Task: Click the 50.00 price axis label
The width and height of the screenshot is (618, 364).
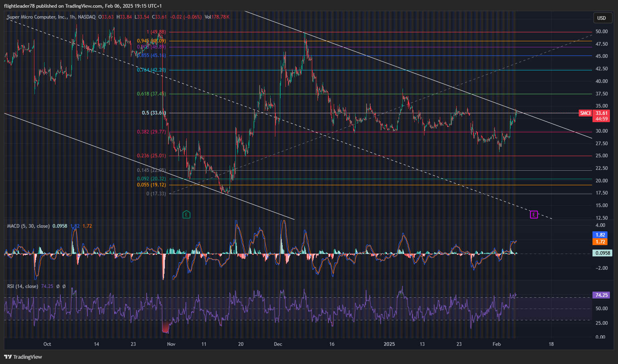Action: [x=601, y=32]
